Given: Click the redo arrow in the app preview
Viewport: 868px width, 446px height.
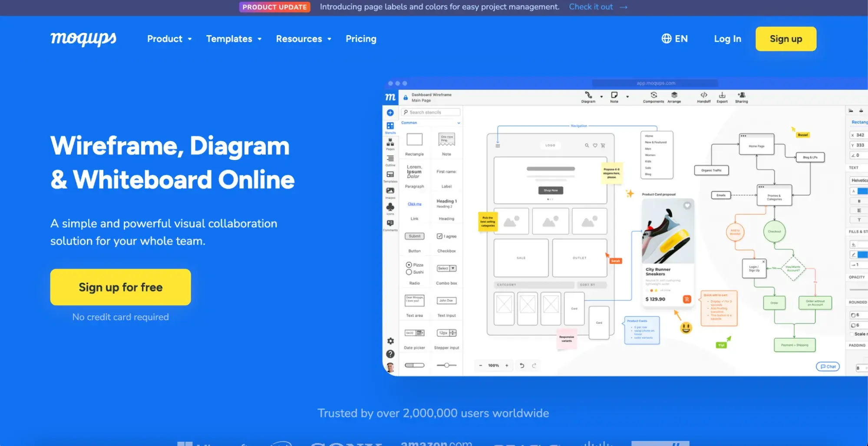Looking at the screenshot, I should 534,366.
